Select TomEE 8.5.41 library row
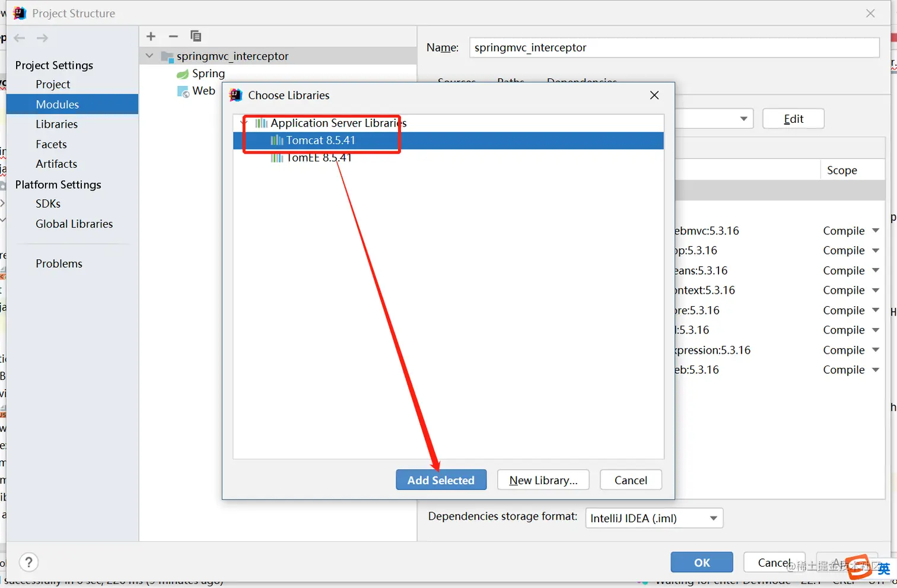The width and height of the screenshot is (897, 588). (448, 158)
